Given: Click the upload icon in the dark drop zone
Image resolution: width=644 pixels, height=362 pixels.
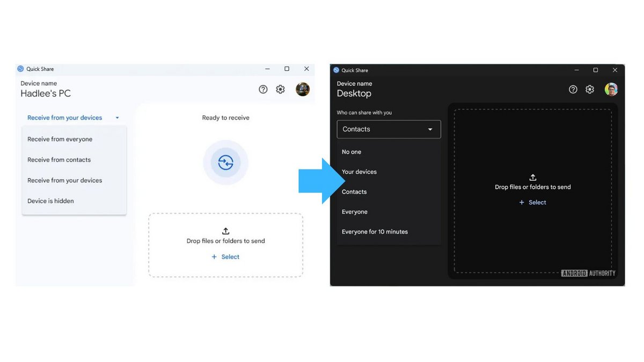Looking at the screenshot, I should [x=532, y=176].
